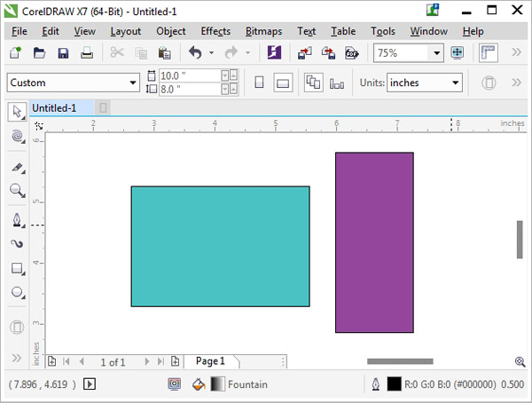
Task: Create a new document with the New icon
Action: (x=15, y=53)
